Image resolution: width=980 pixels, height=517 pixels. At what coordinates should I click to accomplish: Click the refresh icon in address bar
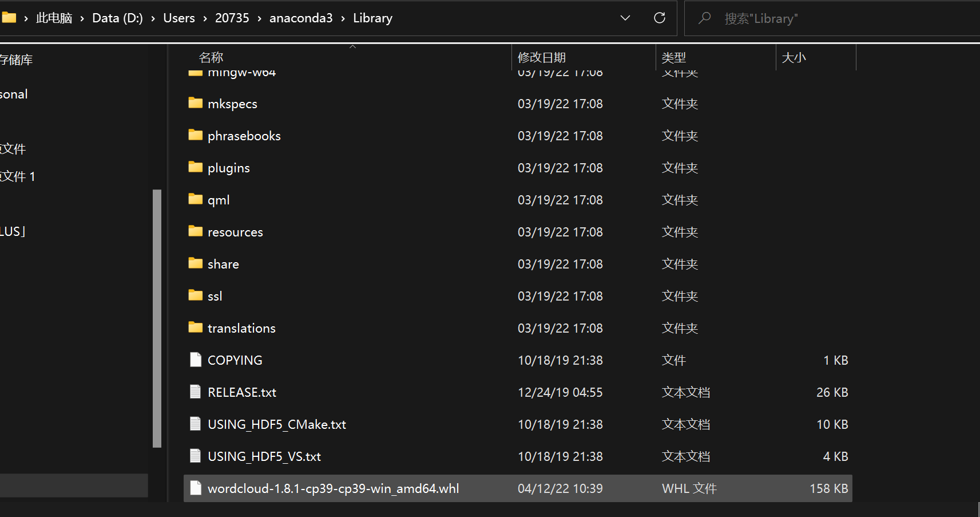pos(659,18)
